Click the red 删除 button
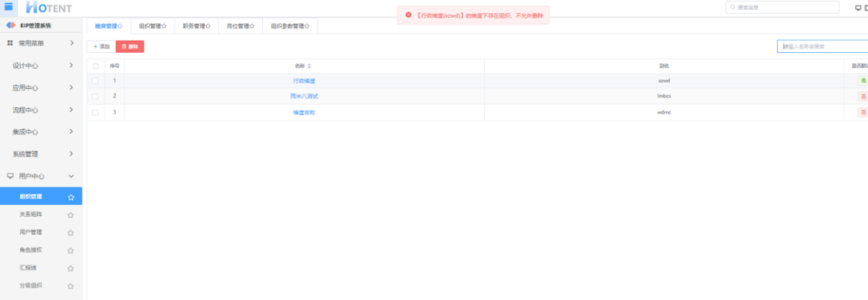 130,47
